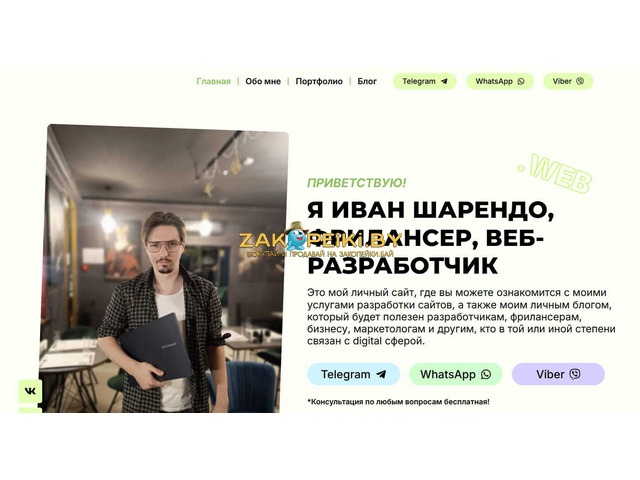Click Viber logo in large purple button
640x480 pixels.
[x=575, y=374]
